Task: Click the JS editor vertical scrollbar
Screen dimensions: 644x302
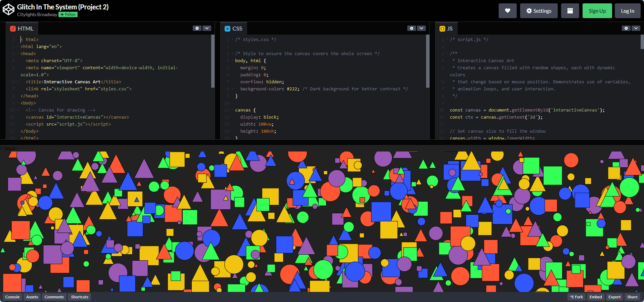Action: [x=642, y=42]
